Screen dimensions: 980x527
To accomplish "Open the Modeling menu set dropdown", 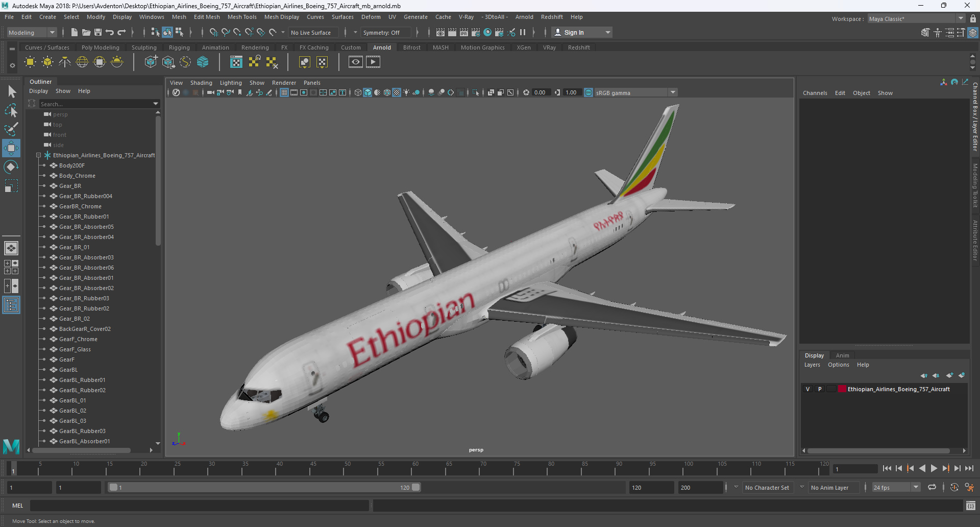I will (x=32, y=32).
